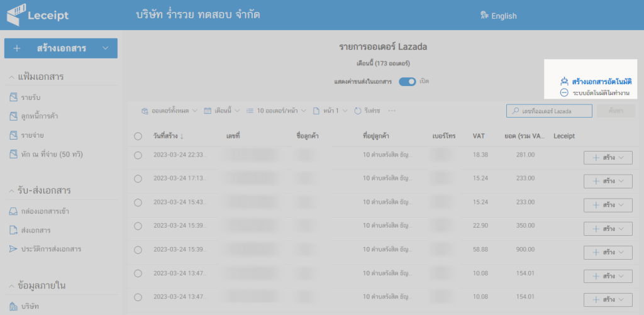Click the automatic robot icon
The image size is (644, 315).
564,81
